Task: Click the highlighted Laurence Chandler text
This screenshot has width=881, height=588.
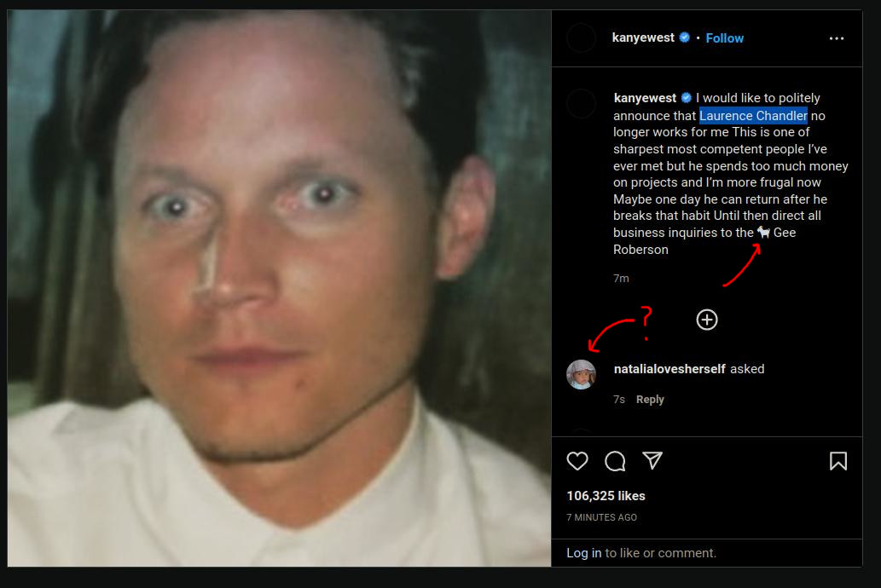Action: pos(753,116)
